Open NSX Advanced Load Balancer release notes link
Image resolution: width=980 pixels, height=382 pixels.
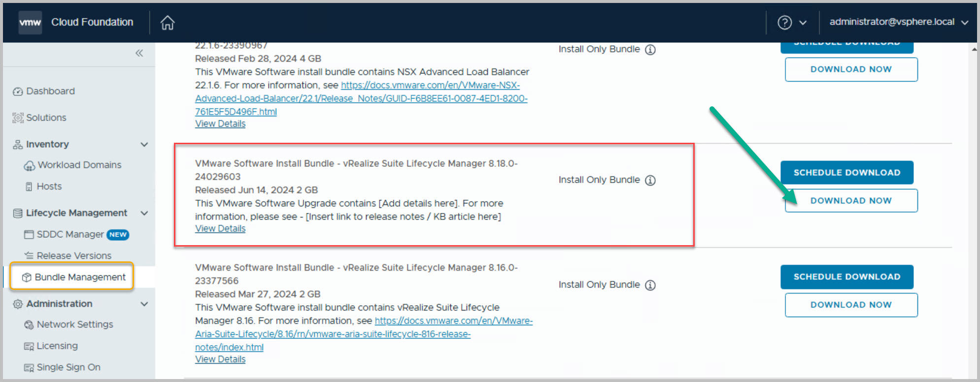(x=361, y=98)
